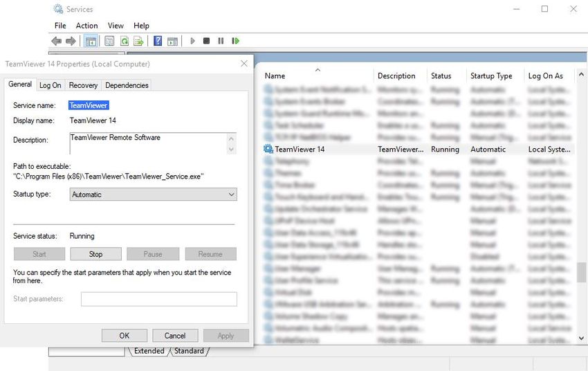Toggle the Show/Hide Console Tree icon
The image size is (588, 371).
(x=91, y=41)
